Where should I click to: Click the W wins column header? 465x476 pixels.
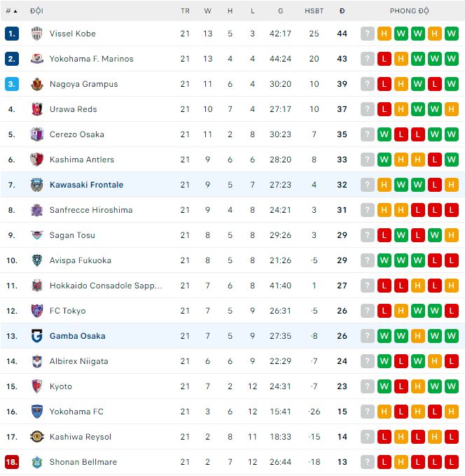click(x=208, y=11)
